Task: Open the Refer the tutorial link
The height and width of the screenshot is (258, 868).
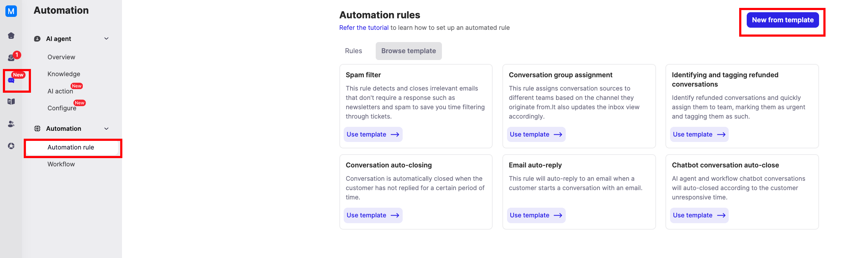Action: click(x=364, y=28)
